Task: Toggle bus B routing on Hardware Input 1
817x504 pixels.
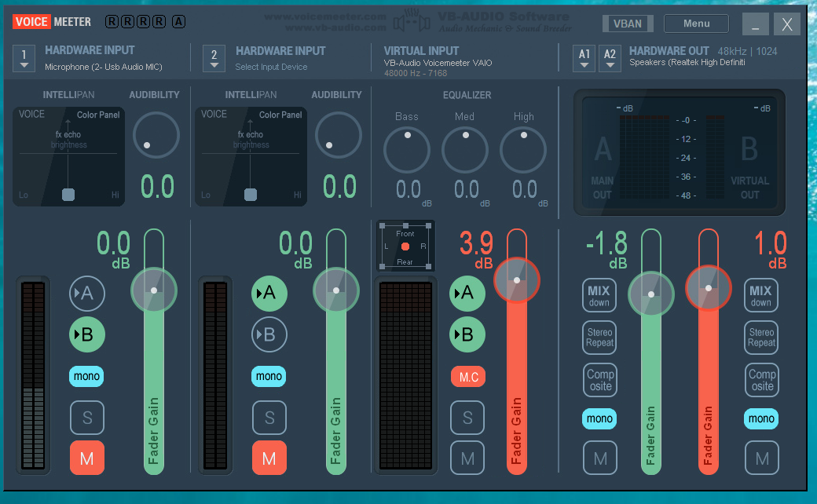Action: [x=87, y=334]
